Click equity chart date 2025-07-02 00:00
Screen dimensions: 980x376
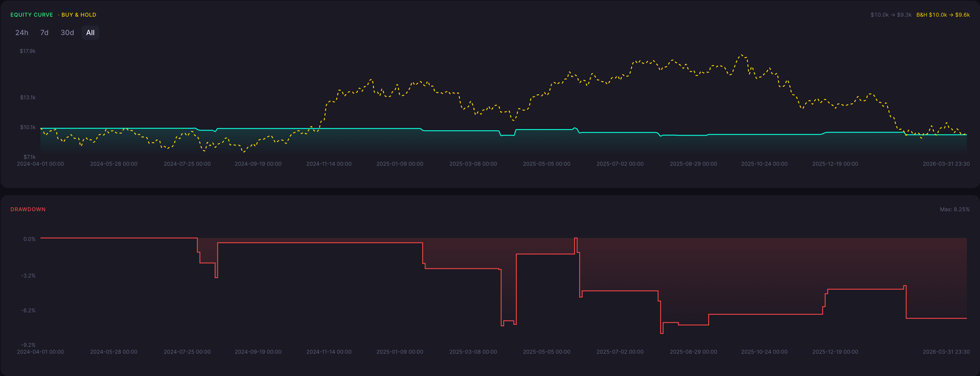(620, 164)
